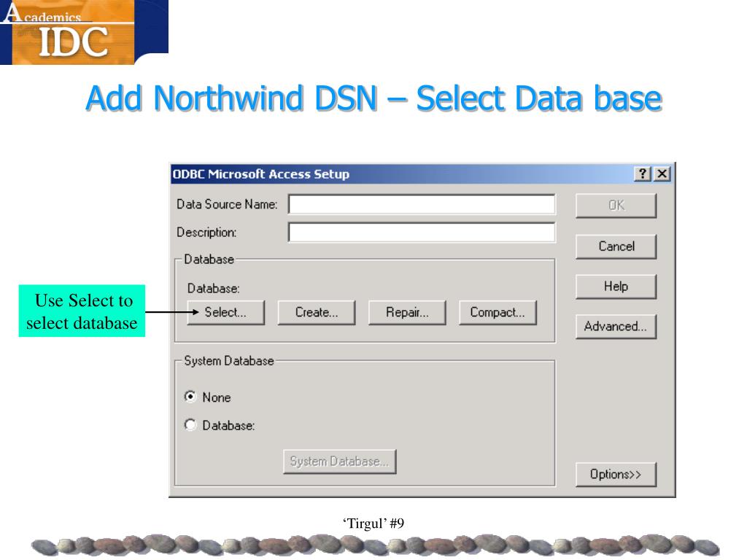Click the Academics IDC logo
Screen dimensions: 747x560
84,32
